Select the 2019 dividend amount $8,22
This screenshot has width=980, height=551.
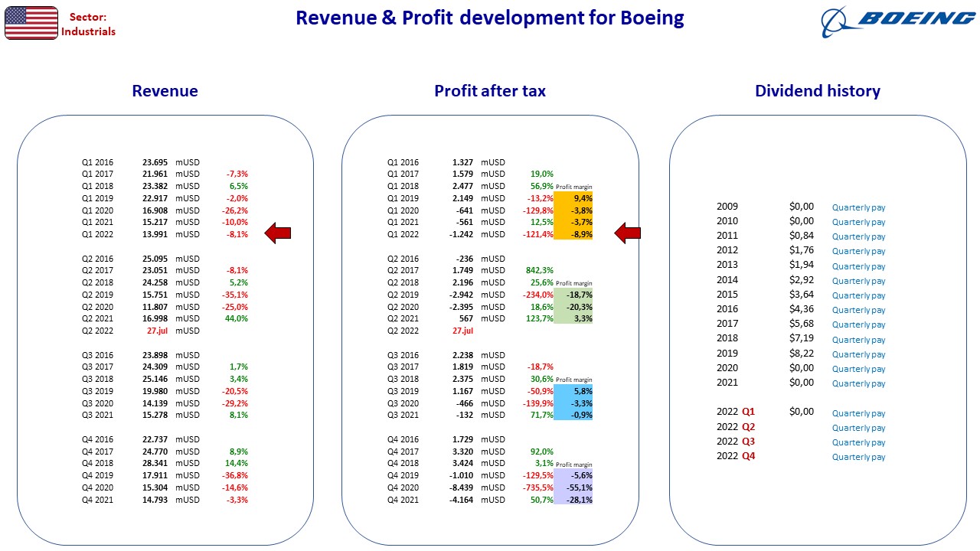802,354
